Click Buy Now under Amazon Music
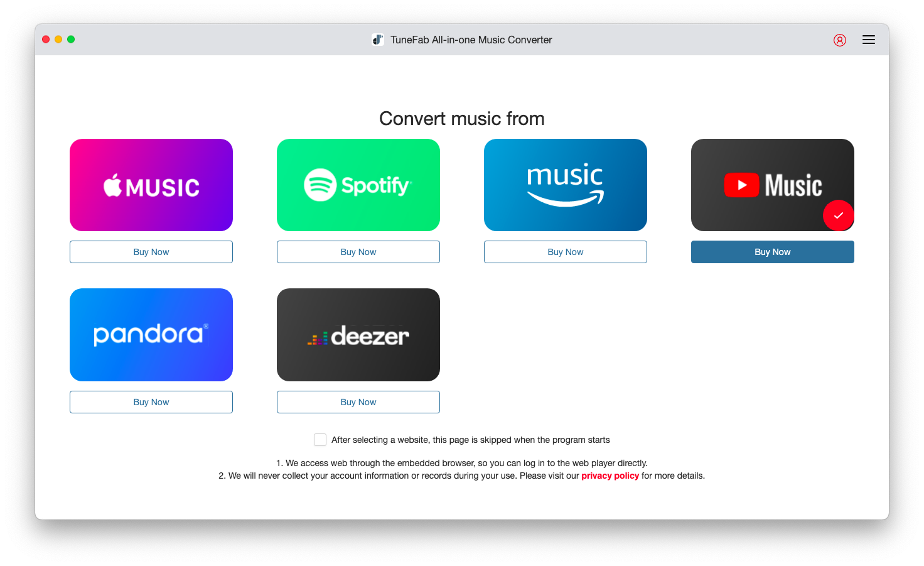Image resolution: width=924 pixels, height=566 pixels. (x=566, y=252)
